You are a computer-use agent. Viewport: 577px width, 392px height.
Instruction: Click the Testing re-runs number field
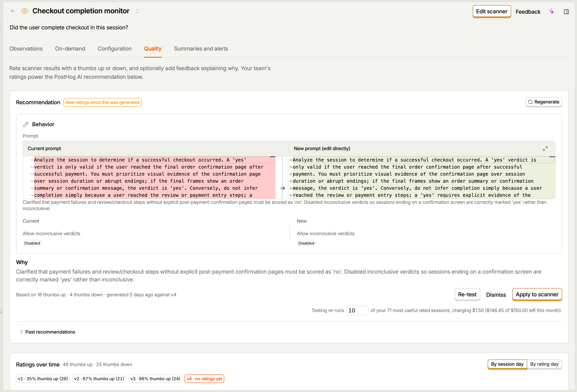[x=357, y=310]
